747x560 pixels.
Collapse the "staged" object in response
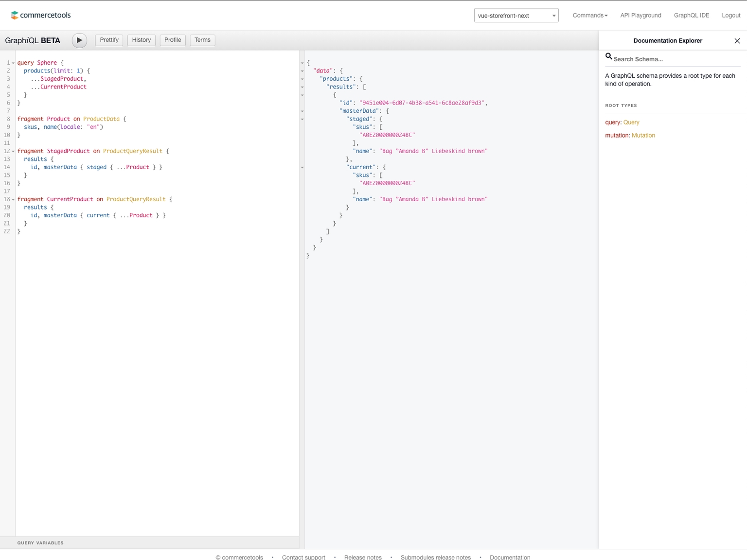point(302,119)
